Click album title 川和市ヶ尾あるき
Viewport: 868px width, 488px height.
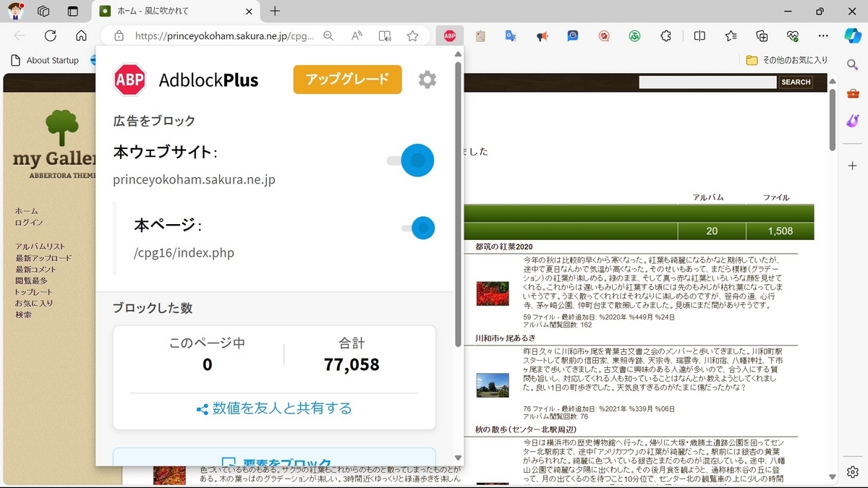506,338
